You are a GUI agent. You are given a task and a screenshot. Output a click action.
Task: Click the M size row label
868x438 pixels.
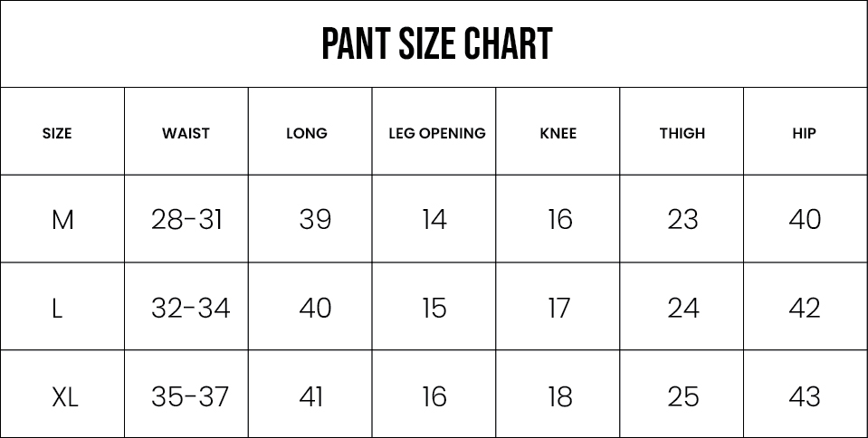(x=62, y=220)
